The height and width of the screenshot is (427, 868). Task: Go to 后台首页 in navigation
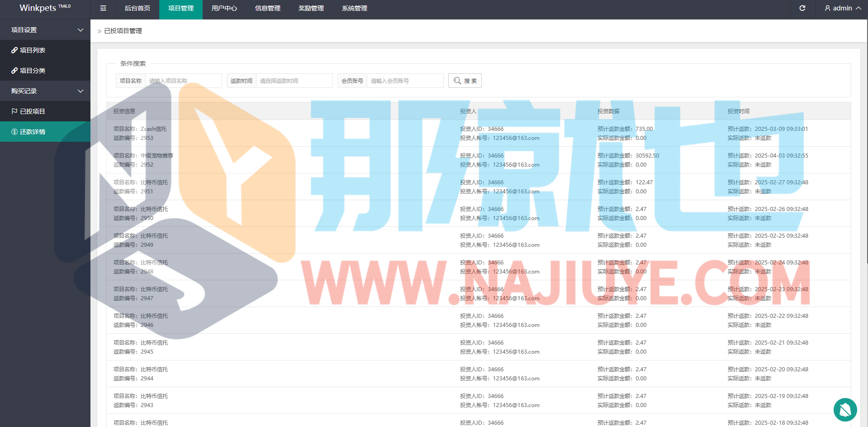(137, 8)
